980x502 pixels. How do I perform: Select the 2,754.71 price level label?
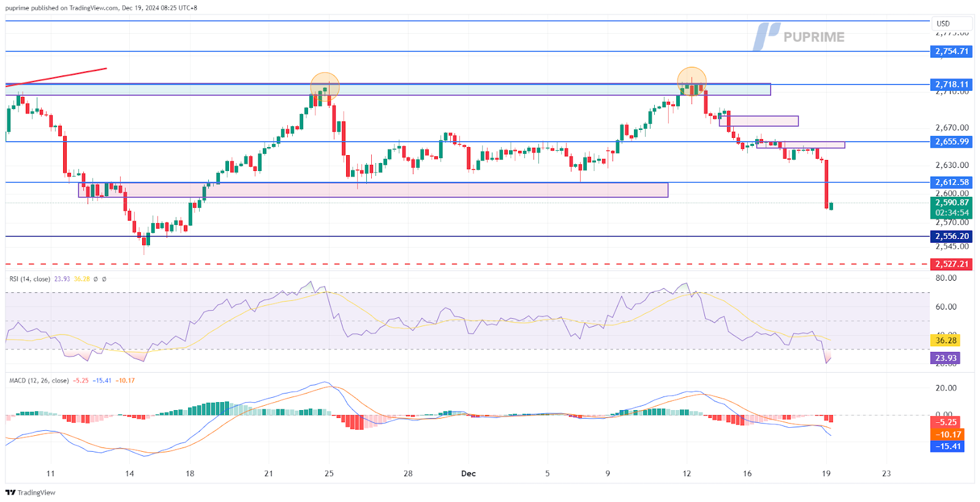click(x=951, y=51)
